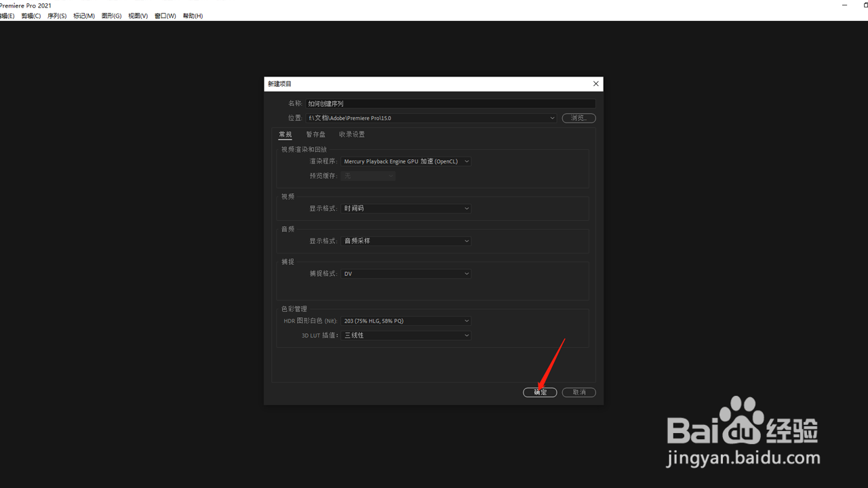The height and width of the screenshot is (488, 868).
Task: Switch to the 暂存盘 tab
Action: click(315, 134)
